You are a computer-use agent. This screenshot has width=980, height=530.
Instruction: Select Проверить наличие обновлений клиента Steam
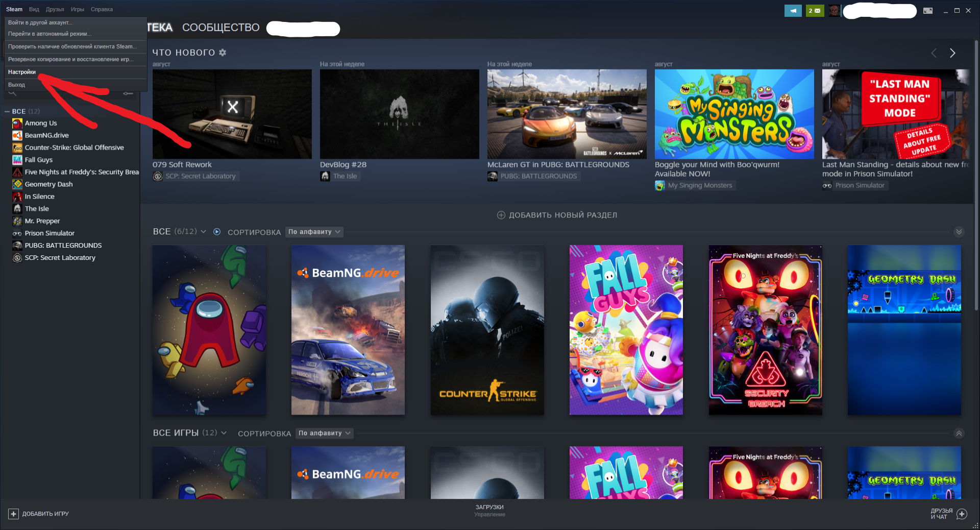click(x=76, y=46)
